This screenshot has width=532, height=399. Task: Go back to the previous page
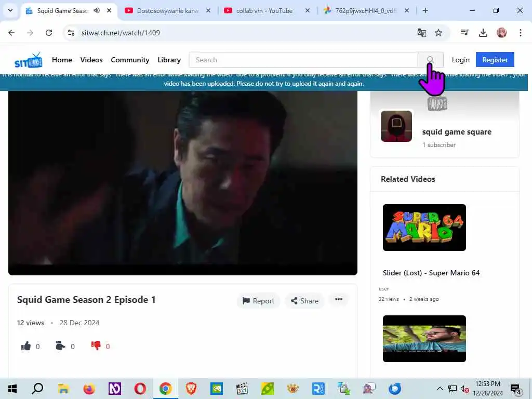[x=11, y=33]
